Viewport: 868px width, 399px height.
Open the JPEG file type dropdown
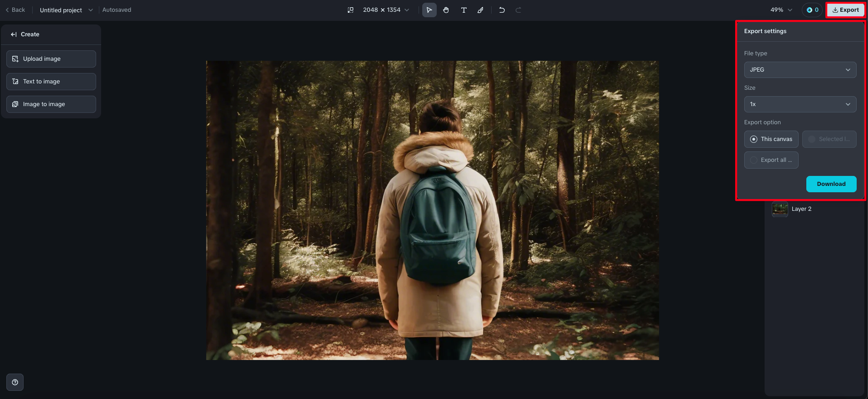(800, 70)
